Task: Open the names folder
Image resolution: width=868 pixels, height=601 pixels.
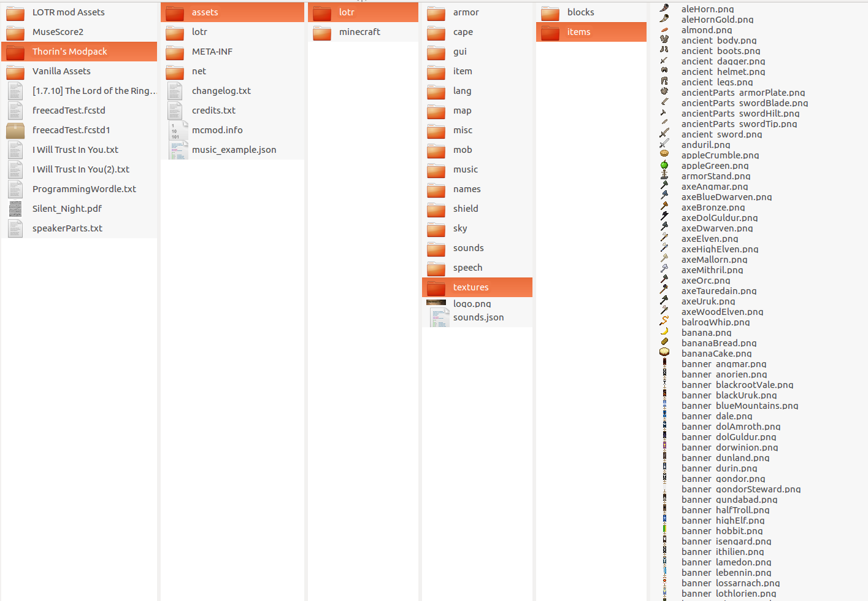Action: click(x=477, y=189)
